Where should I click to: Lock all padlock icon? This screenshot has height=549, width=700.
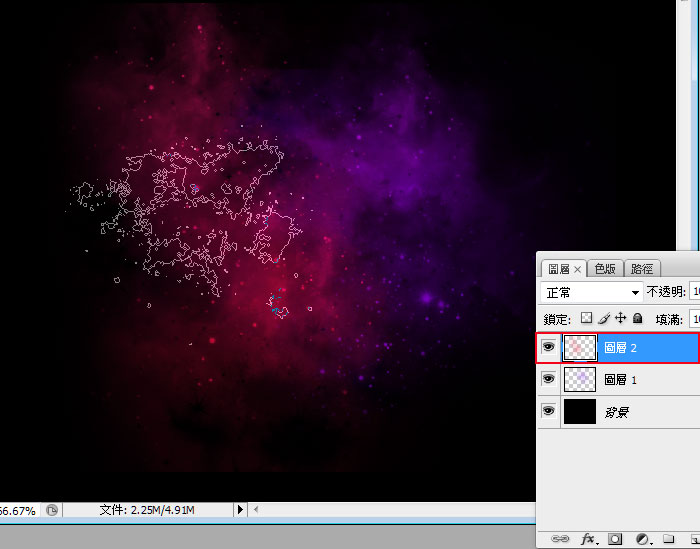pos(638,318)
